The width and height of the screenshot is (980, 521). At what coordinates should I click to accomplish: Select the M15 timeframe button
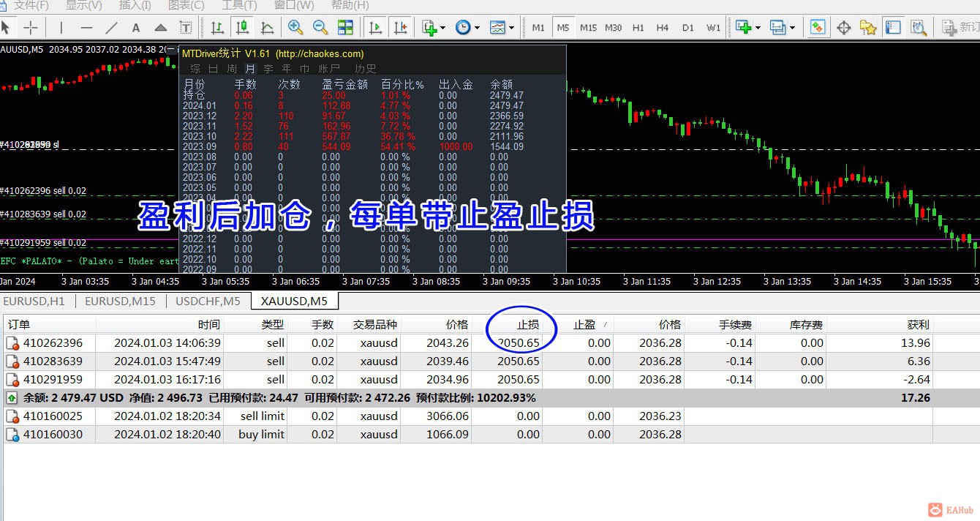pos(589,27)
